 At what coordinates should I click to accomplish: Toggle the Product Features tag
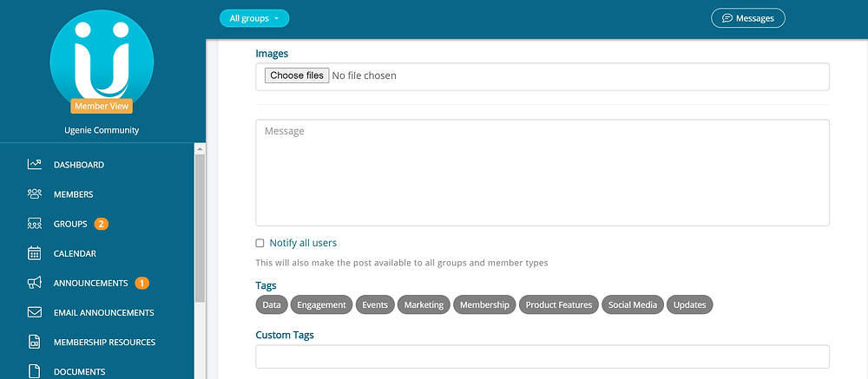point(558,305)
